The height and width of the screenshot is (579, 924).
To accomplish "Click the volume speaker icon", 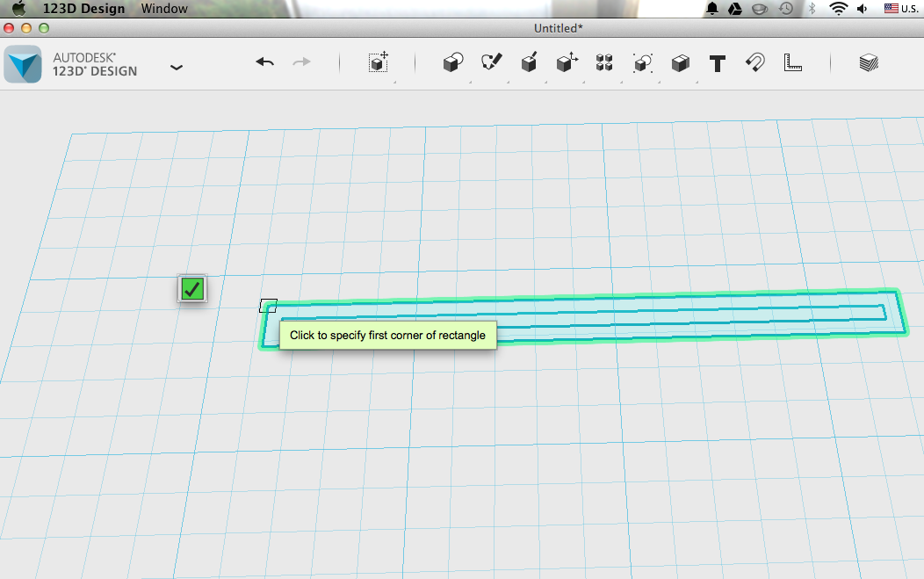I will tap(863, 8).
